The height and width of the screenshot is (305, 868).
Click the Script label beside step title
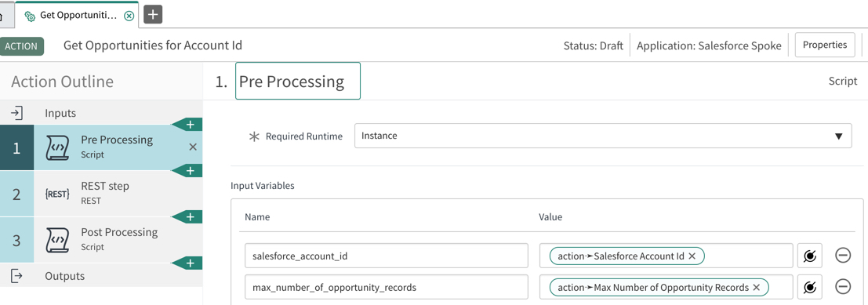(843, 81)
